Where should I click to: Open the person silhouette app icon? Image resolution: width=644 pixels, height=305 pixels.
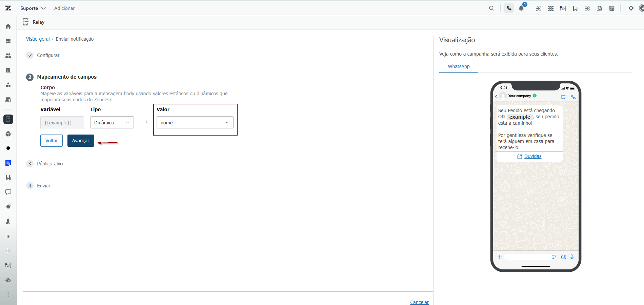tap(8, 221)
